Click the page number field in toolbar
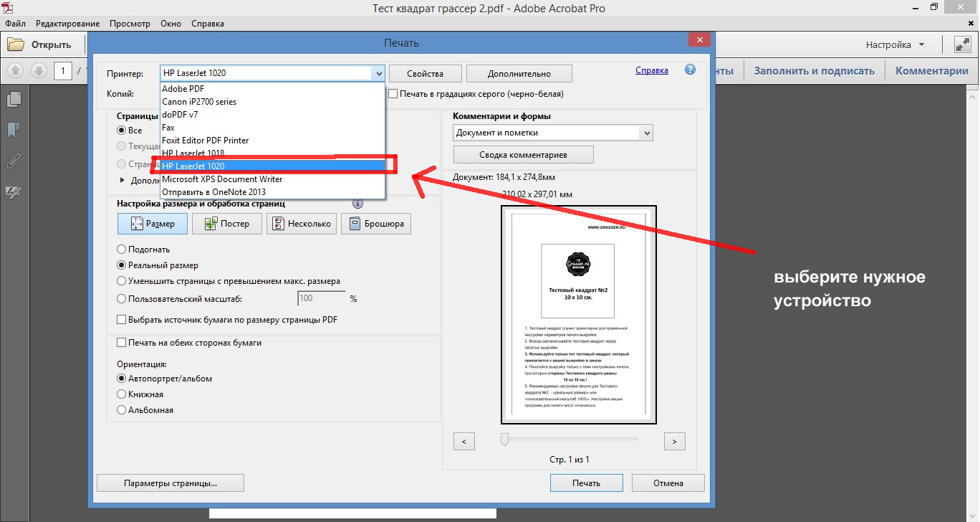The image size is (980, 522). [63, 70]
